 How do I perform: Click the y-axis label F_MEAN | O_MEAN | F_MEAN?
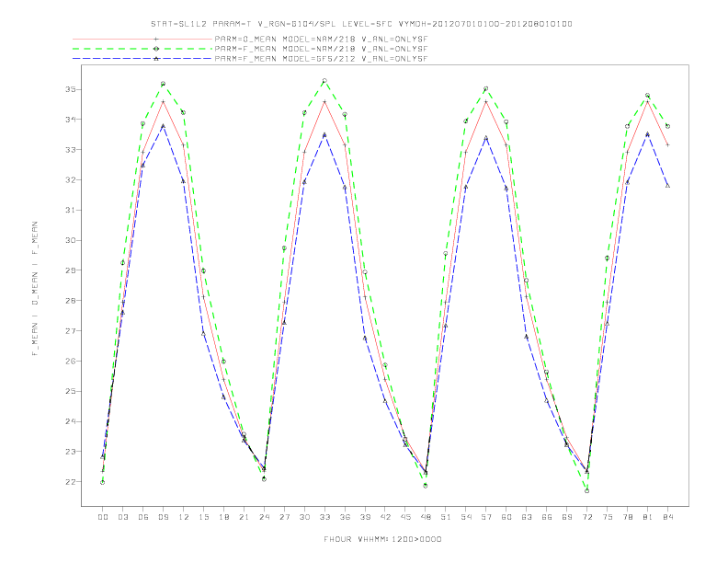[x=35, y=289]
